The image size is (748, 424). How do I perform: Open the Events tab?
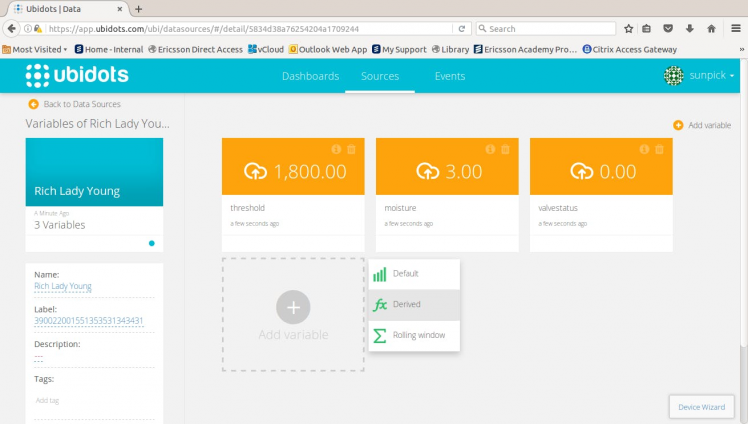tap(450, 76)
